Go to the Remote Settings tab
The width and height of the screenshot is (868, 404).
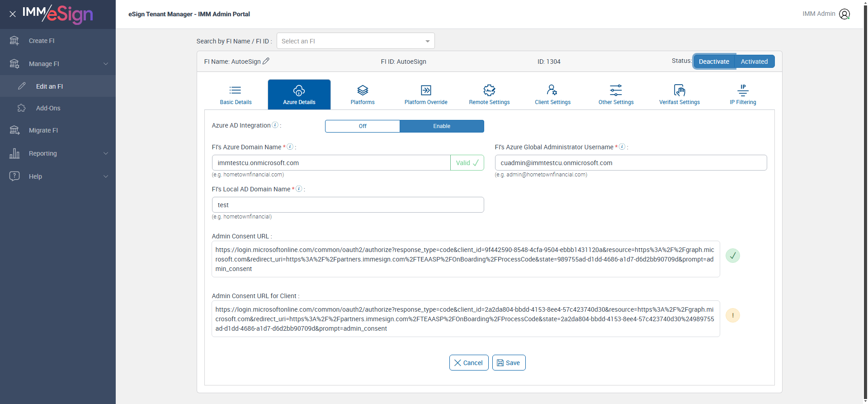coord(489,95)
